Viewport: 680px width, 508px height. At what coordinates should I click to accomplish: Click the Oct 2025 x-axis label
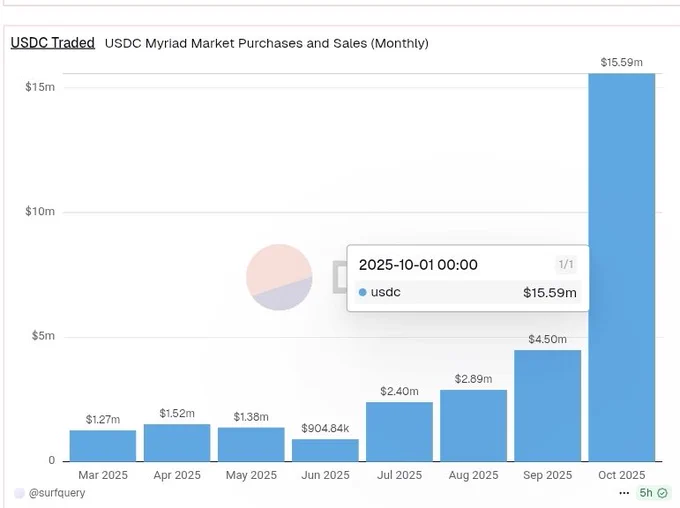pyautogui.click(x=621, y=475)
